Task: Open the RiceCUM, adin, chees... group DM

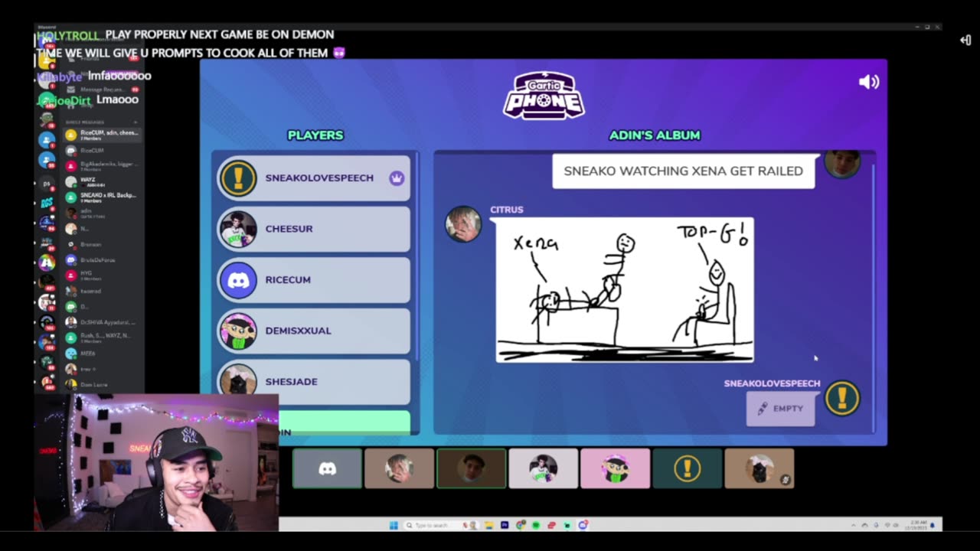Action: (103, 135)
